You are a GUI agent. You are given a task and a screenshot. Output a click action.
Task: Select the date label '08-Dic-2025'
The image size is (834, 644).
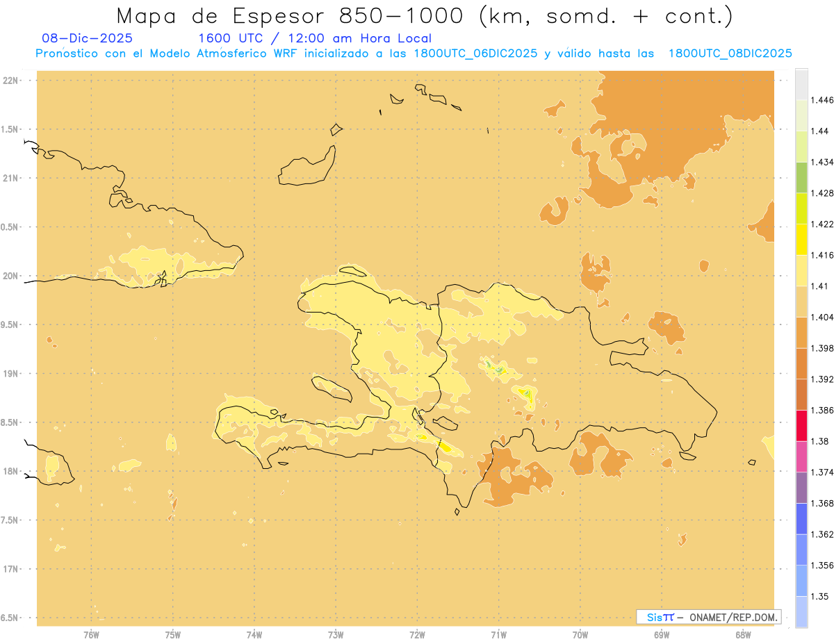point(88,38)
